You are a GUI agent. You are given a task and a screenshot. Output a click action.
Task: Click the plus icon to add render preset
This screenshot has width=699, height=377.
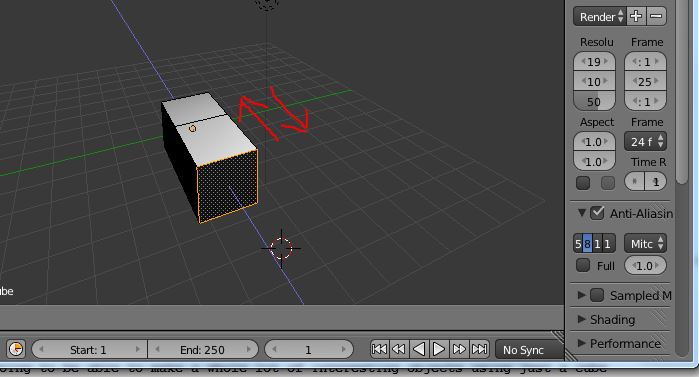coord(636,16)
